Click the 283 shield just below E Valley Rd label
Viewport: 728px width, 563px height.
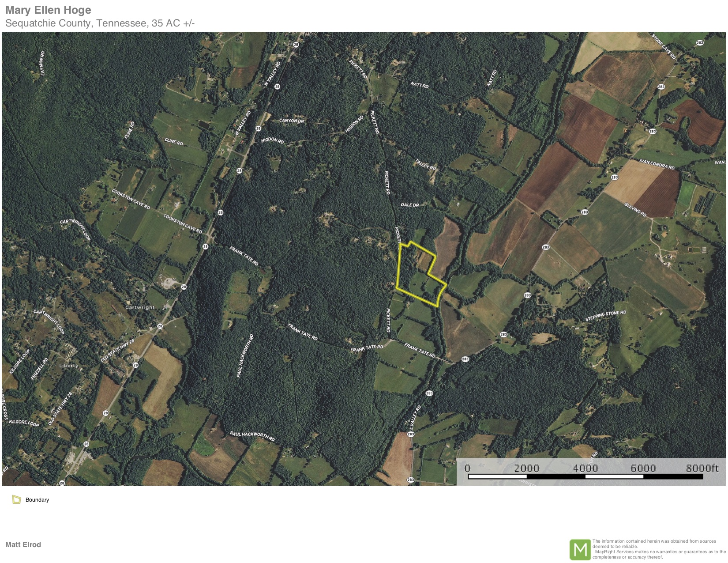[x=411, y=434]
